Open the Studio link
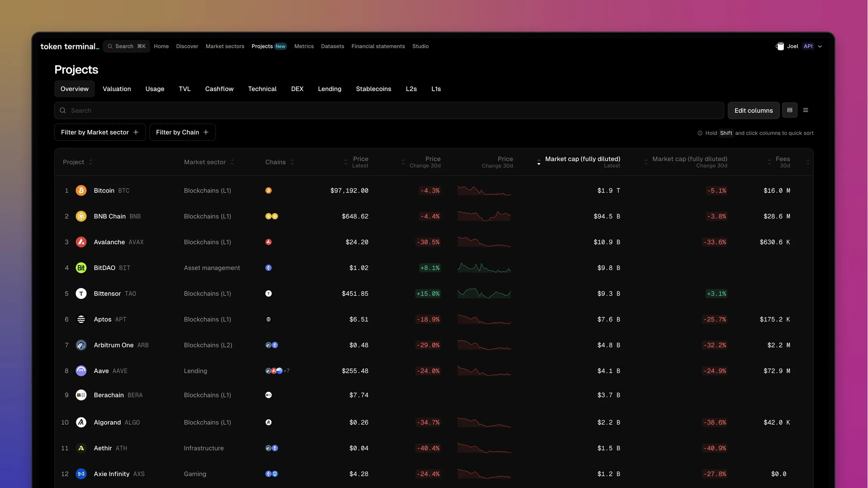868x488 pixels. point(420,46)
